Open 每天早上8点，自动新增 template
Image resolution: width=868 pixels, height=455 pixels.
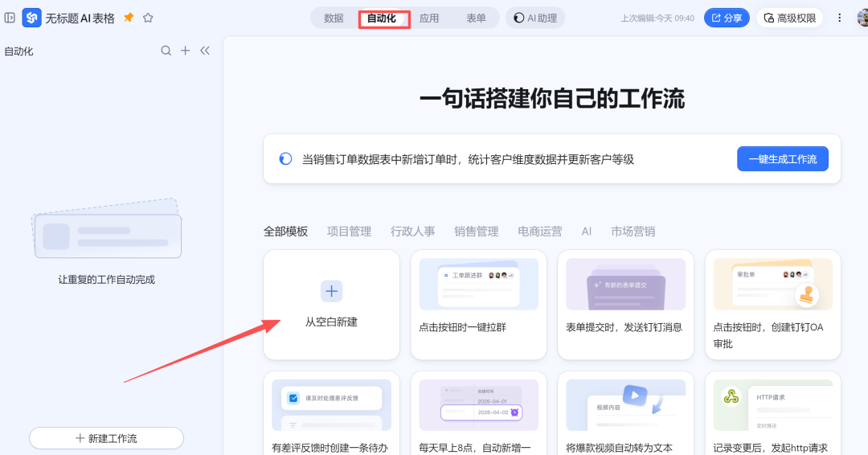point(479,413)
